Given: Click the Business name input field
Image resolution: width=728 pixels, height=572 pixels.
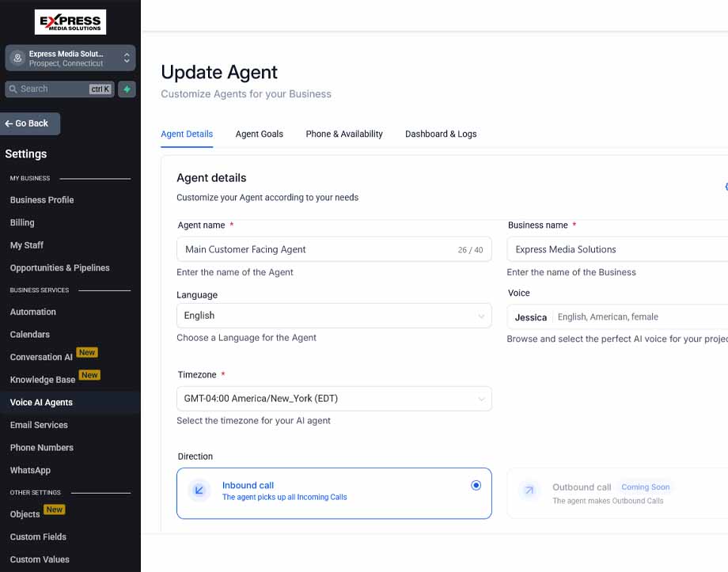Looking at the screenshot, I should [617, 250].
